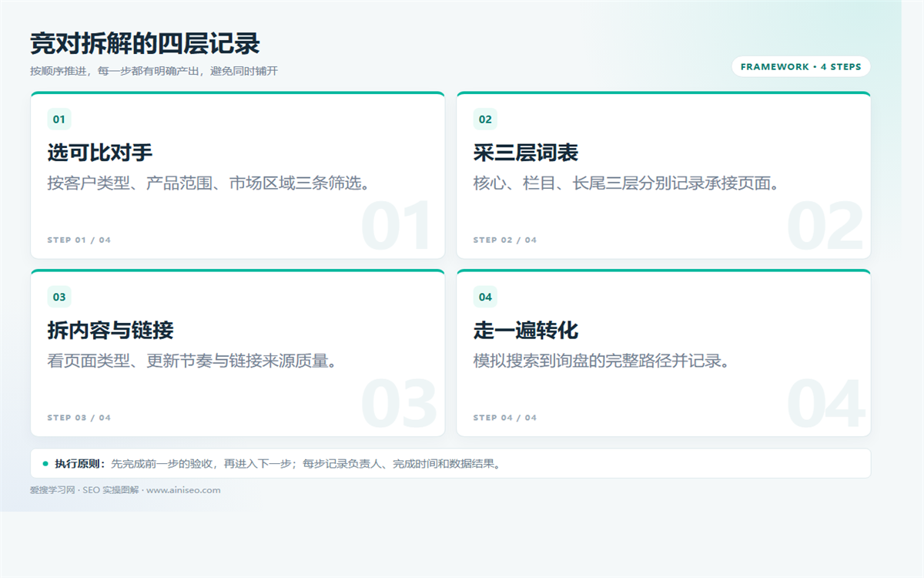The width and height of the screenshot is (924, 578).
Task: Click the heading 走一遍转化
Action: (x=526, y=331)
